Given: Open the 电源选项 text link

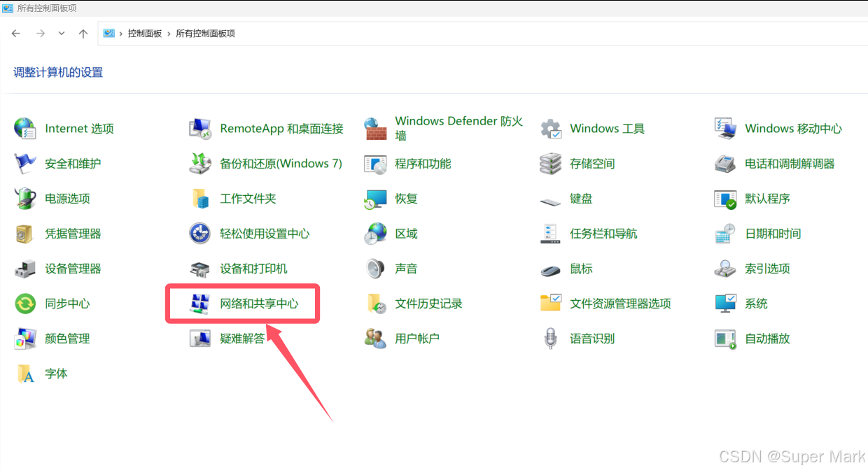Looking at the screenshot, I should pos(67,199).
